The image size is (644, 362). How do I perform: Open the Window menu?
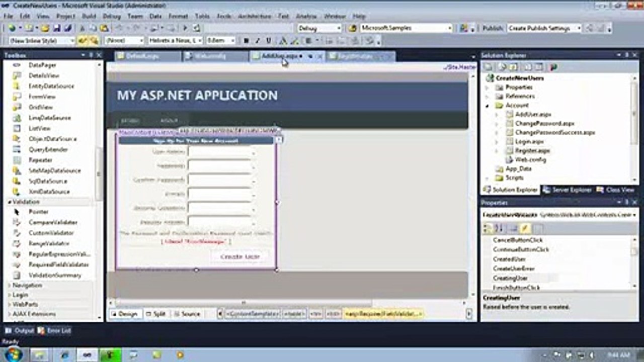[x=335, y=16]
